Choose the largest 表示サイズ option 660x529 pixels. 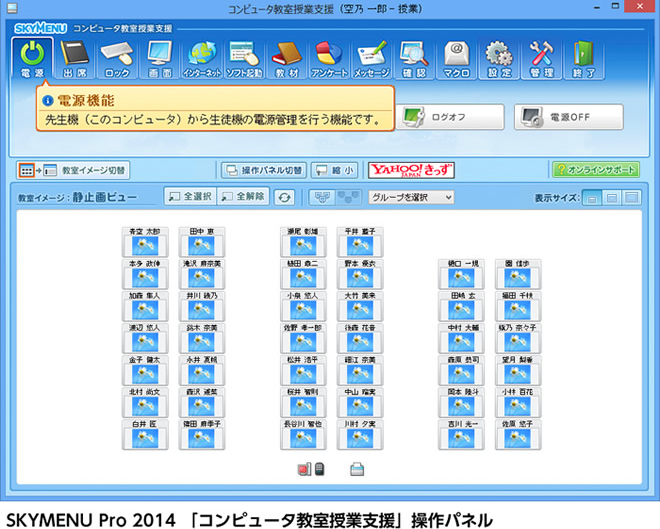point(631,197)
